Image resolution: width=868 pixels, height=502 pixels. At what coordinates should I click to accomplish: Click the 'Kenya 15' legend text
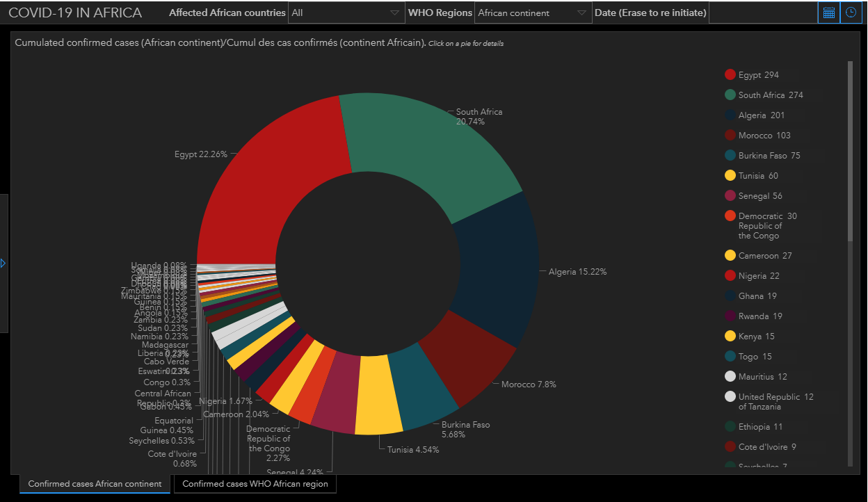[x=757, y=337]
